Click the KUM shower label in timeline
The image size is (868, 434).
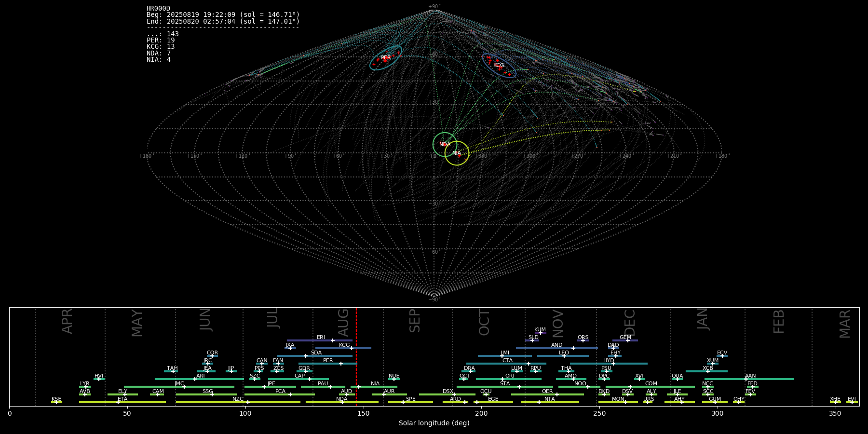[x=540, y=330]
